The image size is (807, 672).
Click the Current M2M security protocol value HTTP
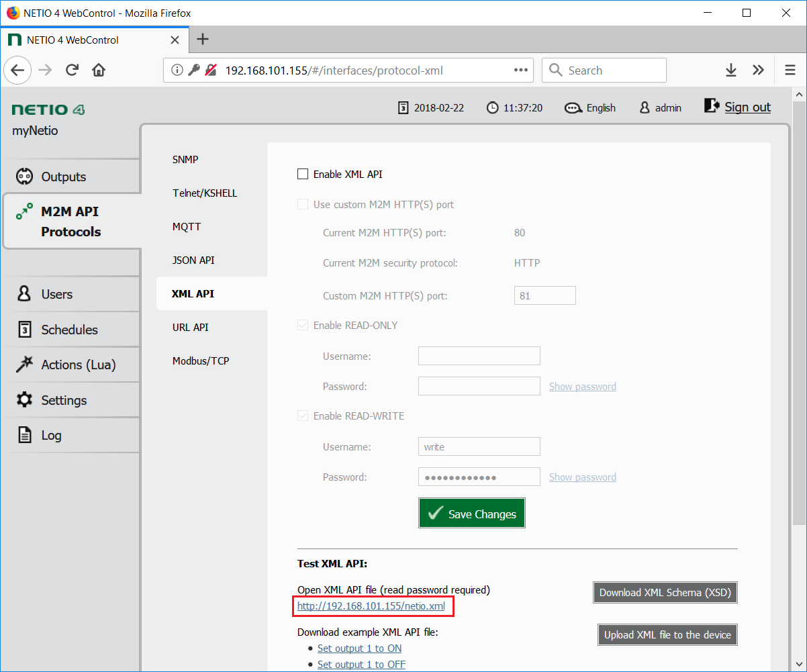[x=527, y=263]
